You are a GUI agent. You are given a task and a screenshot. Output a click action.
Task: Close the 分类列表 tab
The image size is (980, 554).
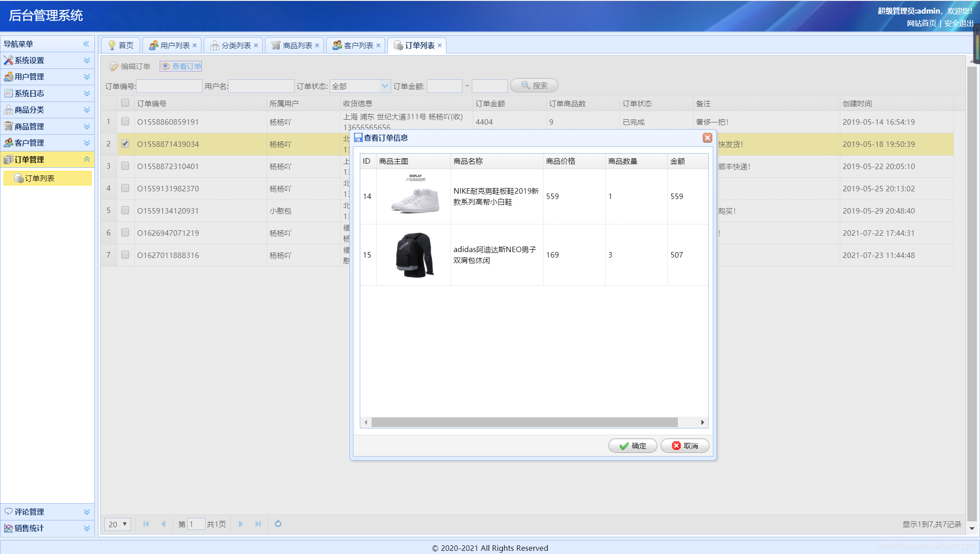click(x=256, y=45)
